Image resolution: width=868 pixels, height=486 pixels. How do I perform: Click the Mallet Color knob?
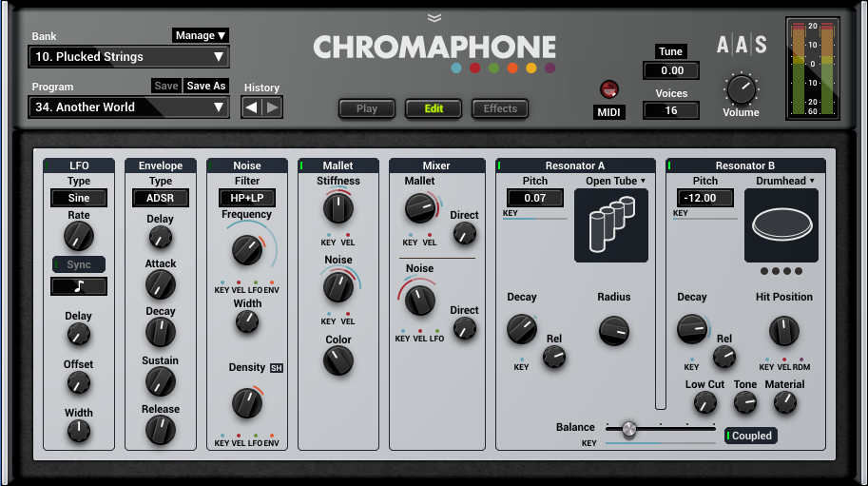[338, 361]
